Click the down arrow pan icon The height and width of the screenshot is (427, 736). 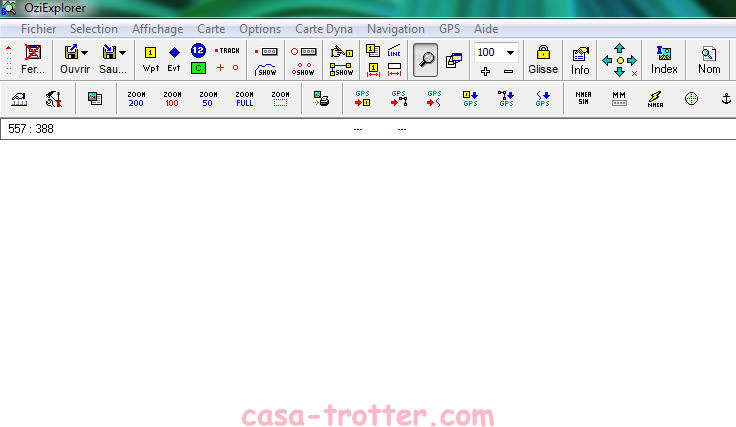click(620, 72)
